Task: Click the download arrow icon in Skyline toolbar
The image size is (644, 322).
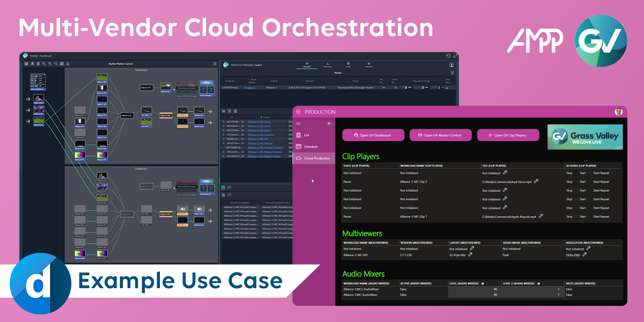Action: coord(68,64)
